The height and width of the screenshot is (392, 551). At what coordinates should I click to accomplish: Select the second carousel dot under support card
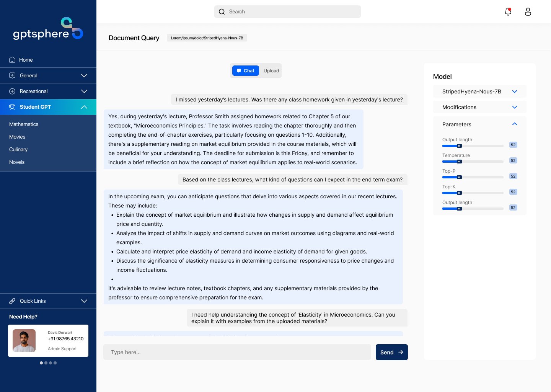[46, 363]
